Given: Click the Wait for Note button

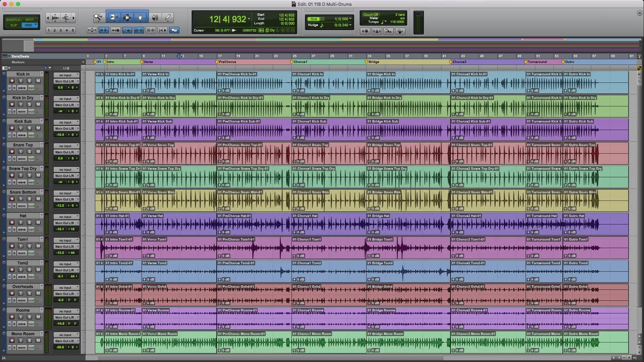Looking at the screenshot, I should [x=365, y=31].
